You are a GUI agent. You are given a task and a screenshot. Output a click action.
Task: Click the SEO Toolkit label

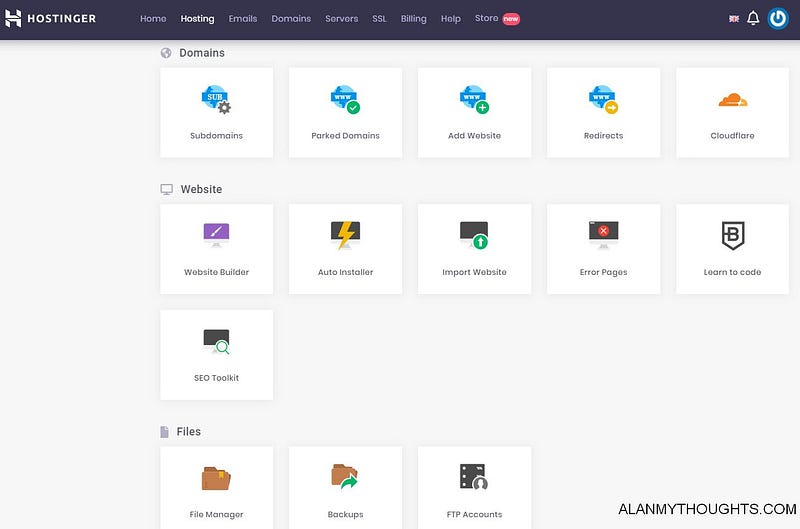[x=216, y=378]
